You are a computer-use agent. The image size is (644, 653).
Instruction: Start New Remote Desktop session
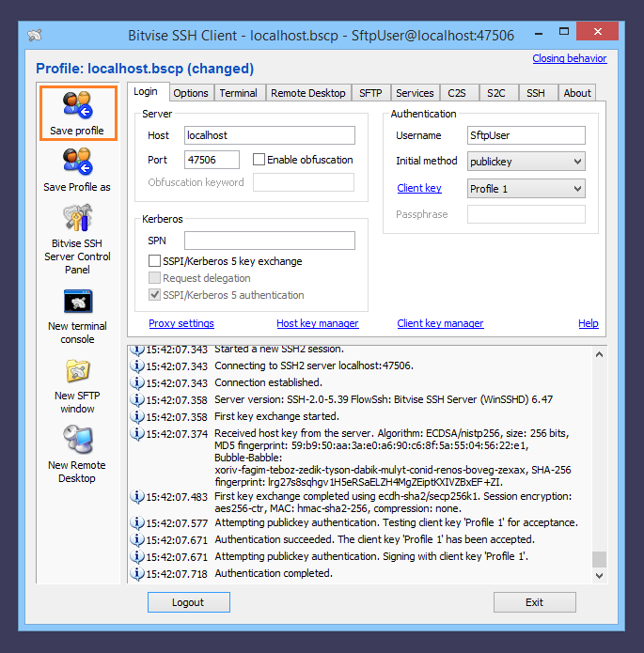[x=77, y=454]
